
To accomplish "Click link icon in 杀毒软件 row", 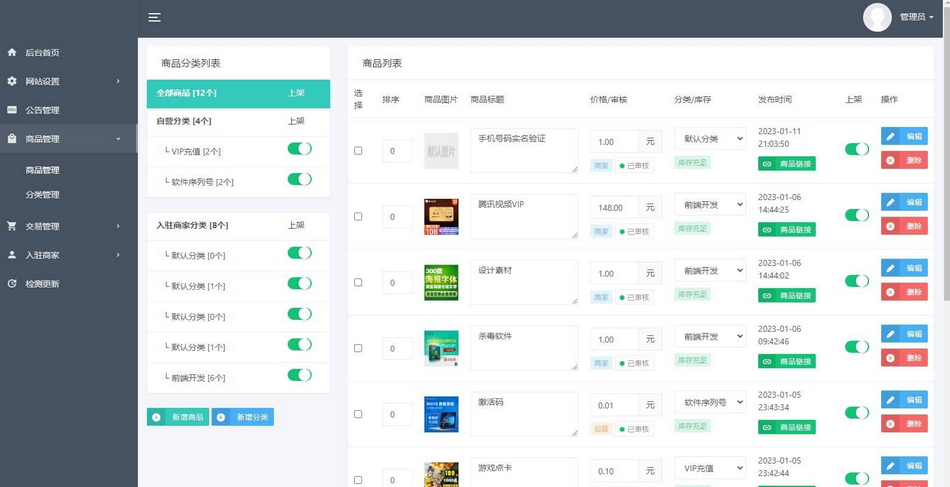I will (767, 362).
